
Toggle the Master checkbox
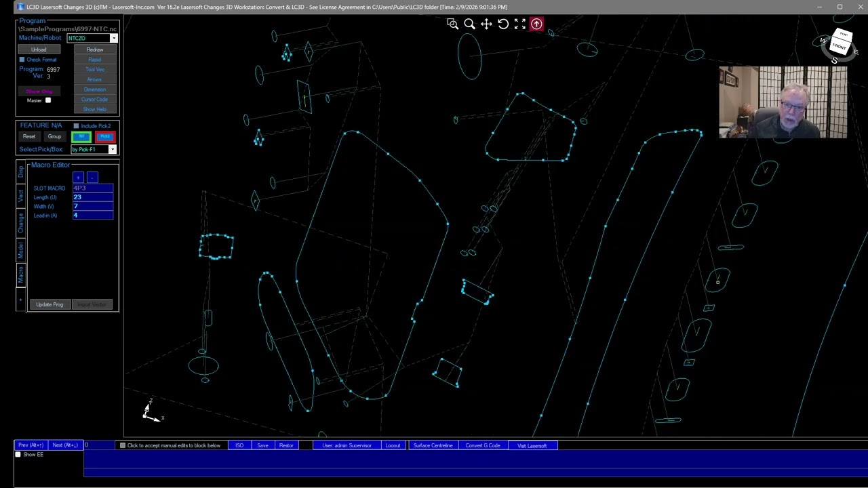point(48,100)
